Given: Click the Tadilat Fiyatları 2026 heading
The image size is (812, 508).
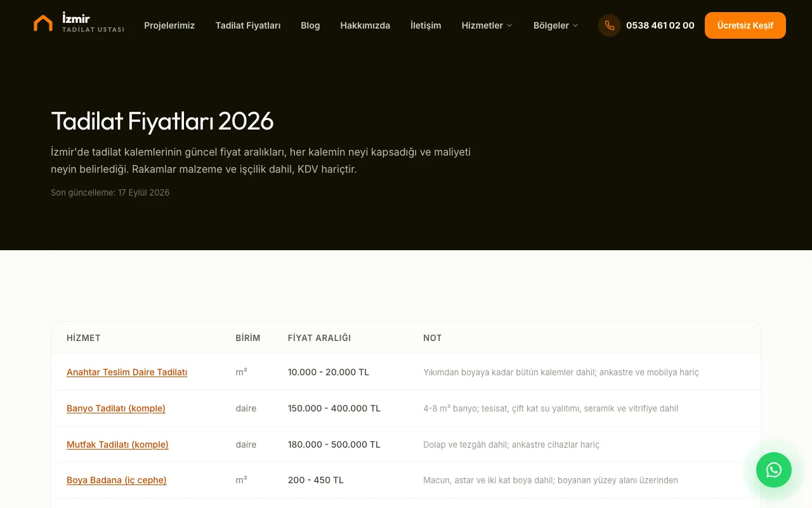Looking at the screenshot, I should (x=162, y=121).
